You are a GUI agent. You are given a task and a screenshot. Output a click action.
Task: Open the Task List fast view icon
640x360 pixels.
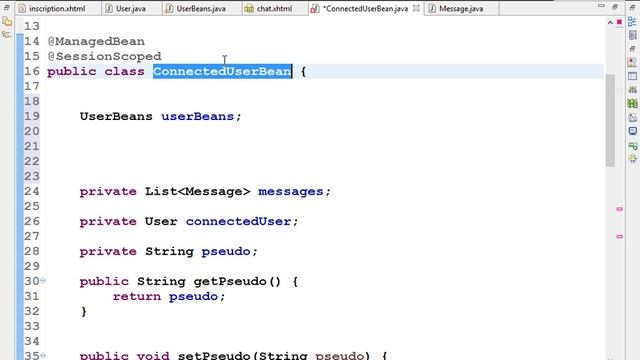pyautogui.click(x=632, y=35)
